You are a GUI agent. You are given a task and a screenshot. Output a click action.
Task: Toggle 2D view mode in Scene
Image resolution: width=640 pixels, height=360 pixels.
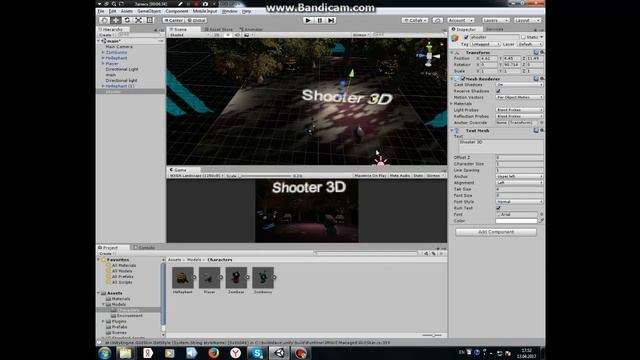point(217,35)
